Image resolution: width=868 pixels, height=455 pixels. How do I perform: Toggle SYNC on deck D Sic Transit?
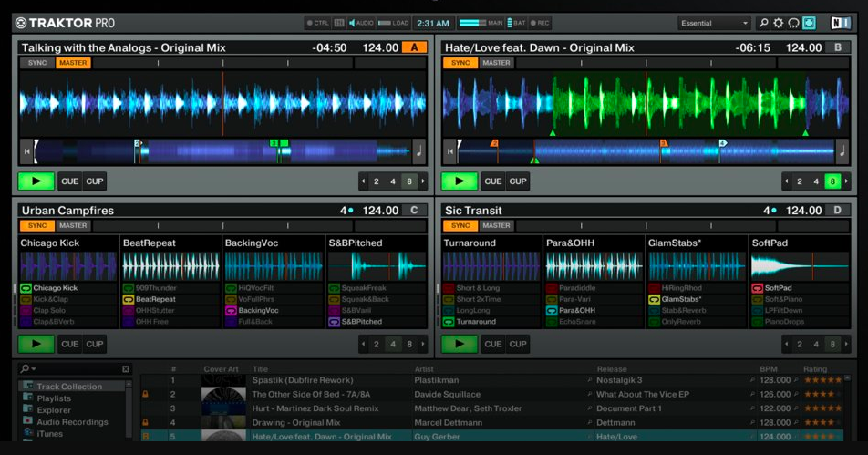(x=460, y=225)
